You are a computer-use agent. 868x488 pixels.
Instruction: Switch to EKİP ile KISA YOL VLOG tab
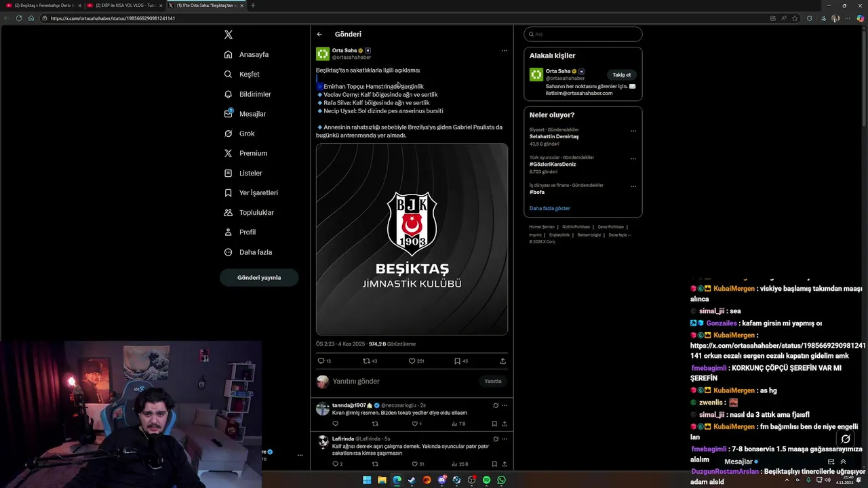point(125,5)
